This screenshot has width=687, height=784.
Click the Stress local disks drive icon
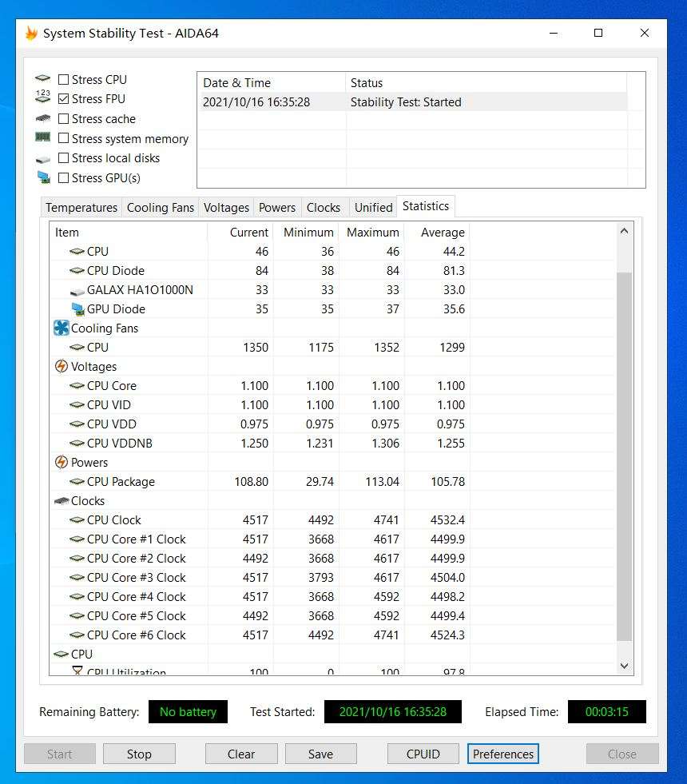pyautogui.click(x=43, y=159)
